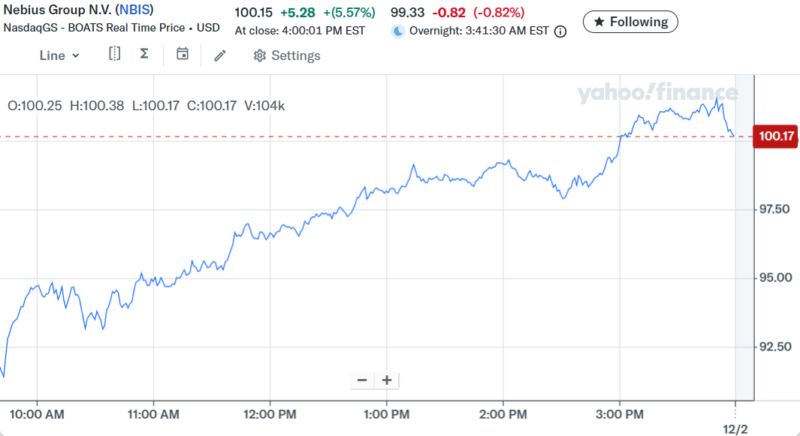Image resolution: width=800 pixels, height=436 pixels.
Task: Zoom out with the minus button
Action: (x=361, y=380)
